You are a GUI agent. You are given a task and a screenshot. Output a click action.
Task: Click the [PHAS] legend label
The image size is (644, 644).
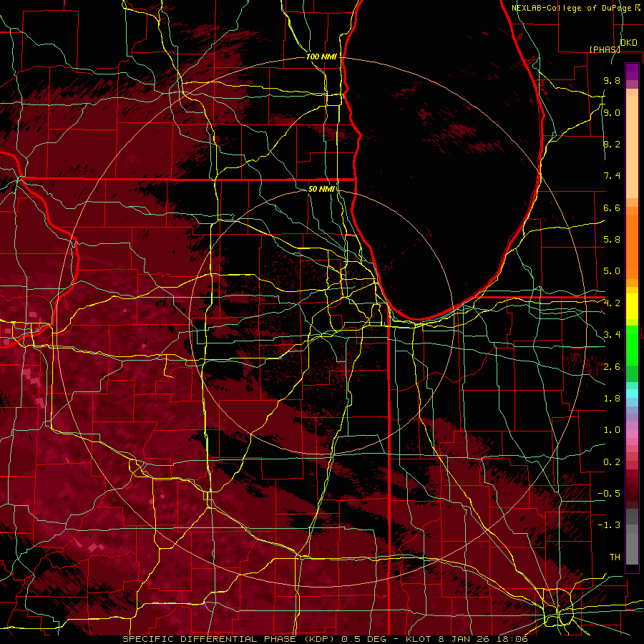click(605, 49)
